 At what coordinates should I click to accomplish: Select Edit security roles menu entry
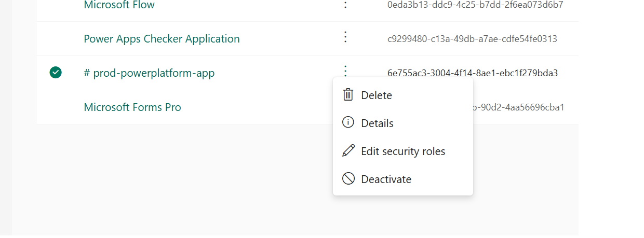coord(403,151)
